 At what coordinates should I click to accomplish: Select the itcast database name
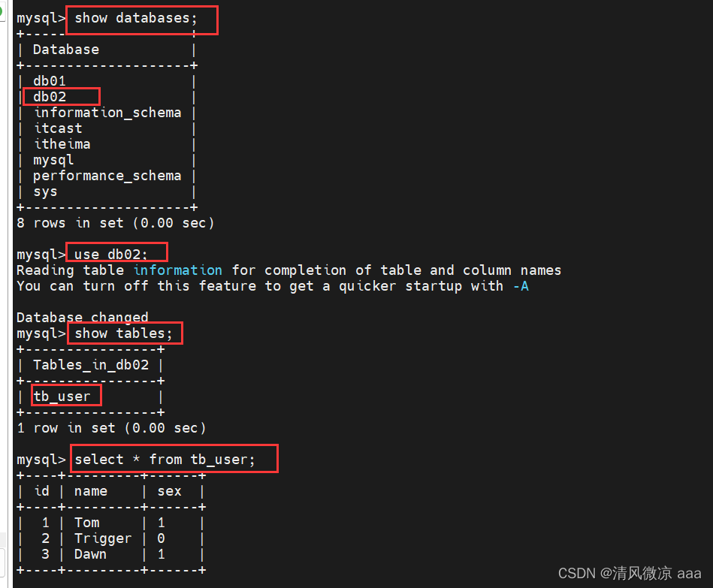coord(58,128)
